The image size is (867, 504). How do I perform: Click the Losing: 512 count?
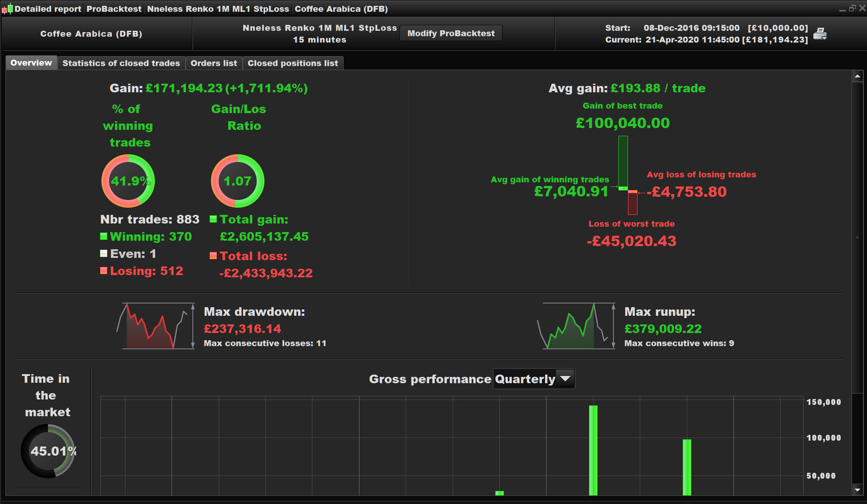click(146, 271)
